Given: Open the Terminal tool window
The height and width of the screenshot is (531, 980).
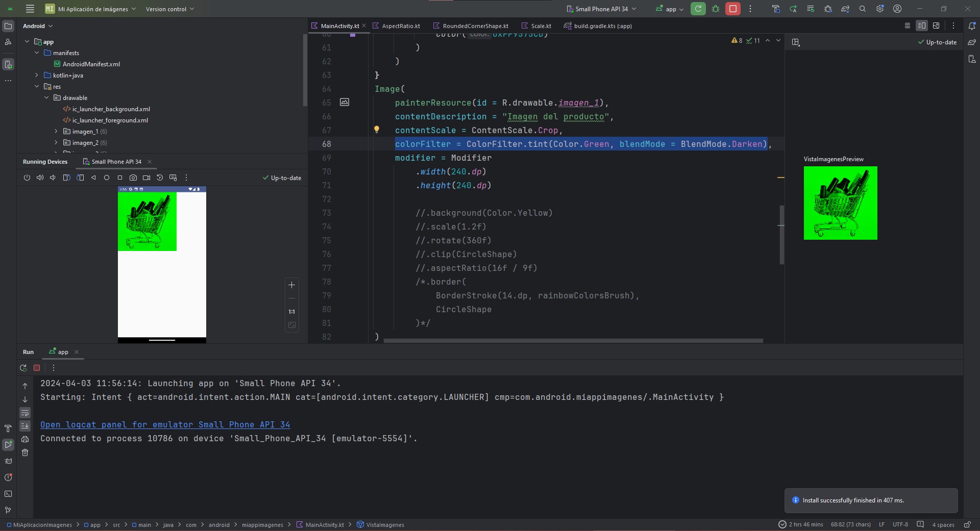Looking at the screenshot, I should pos(8,494).
